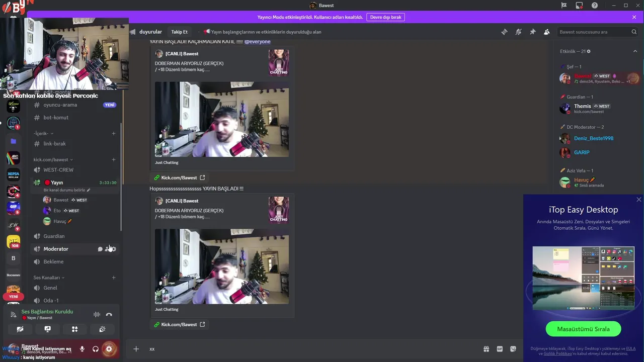644x362 pixels.
Task: Dismiss the purple streamer mode banner
Action: [634, 17]
